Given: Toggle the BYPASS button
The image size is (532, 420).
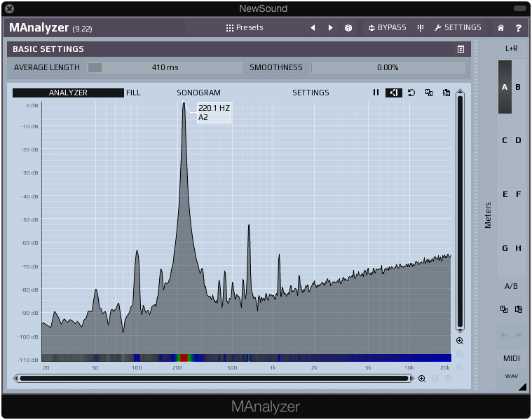Looking at the screenshot, I should (387, 28).
